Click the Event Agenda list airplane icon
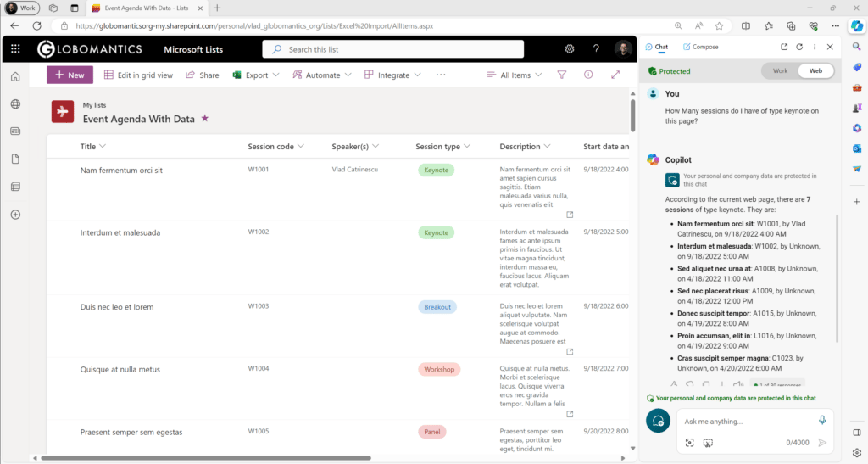 click(x=63, y=111)
